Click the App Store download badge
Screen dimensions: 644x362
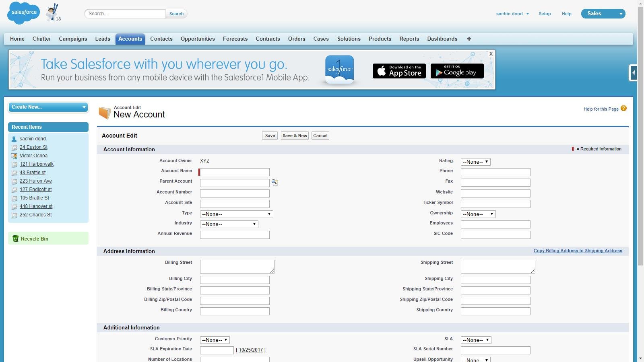pyautogui.click(x=399, y=71)
